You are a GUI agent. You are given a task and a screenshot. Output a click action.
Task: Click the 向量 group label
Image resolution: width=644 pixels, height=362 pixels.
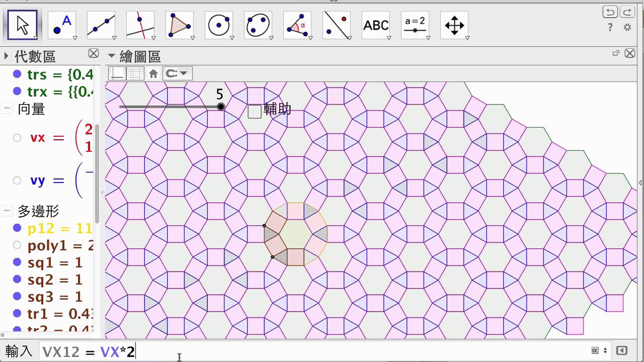[31, 109]
